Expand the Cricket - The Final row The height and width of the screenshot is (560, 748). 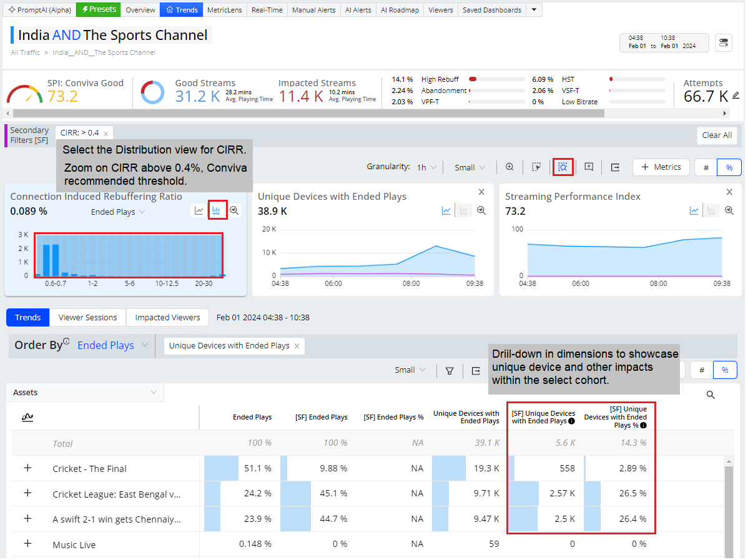coord(27,468)
